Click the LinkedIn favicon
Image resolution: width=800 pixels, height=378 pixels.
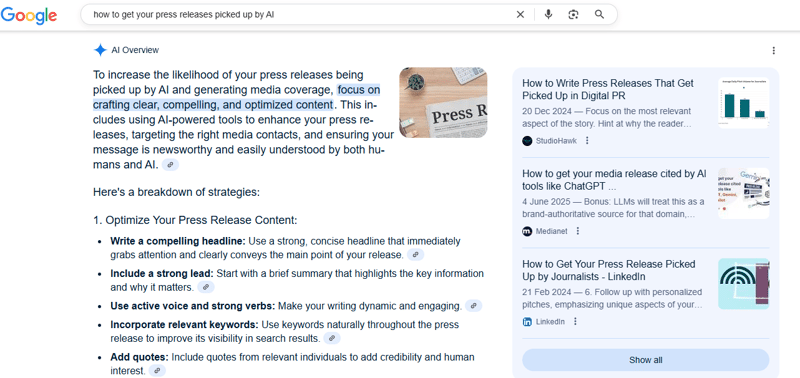[x=527, y=321]
